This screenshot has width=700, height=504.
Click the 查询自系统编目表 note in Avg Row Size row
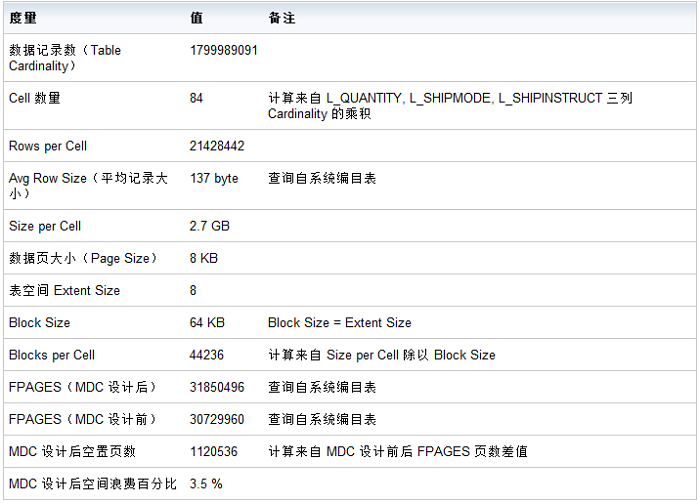pyautogui.click(x=322, y=179)
